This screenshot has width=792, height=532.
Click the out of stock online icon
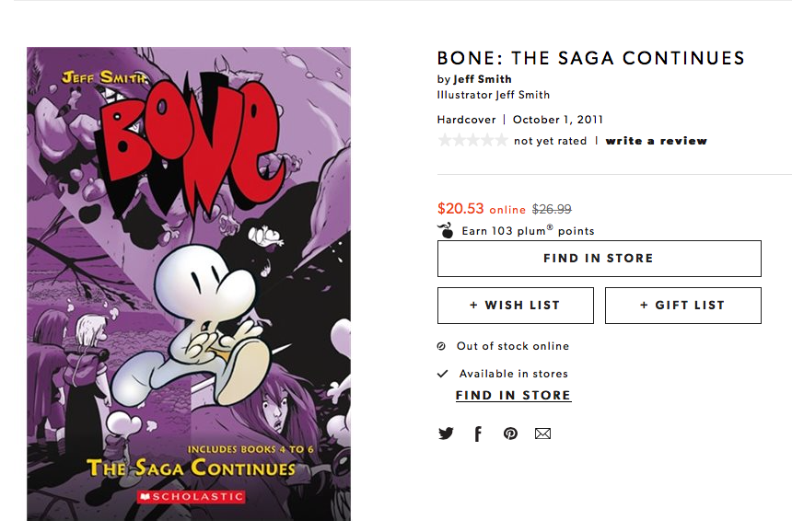(x=442, y=346)
